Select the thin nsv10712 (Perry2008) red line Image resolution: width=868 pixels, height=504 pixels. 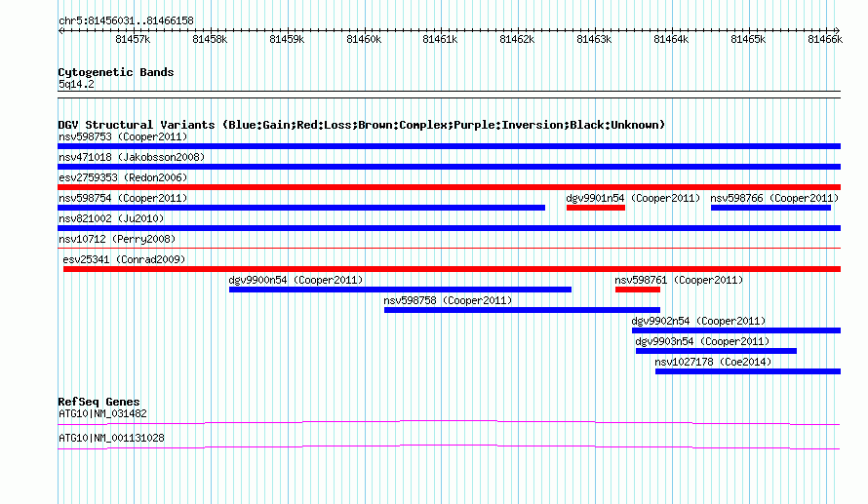[x=449, y=248]
